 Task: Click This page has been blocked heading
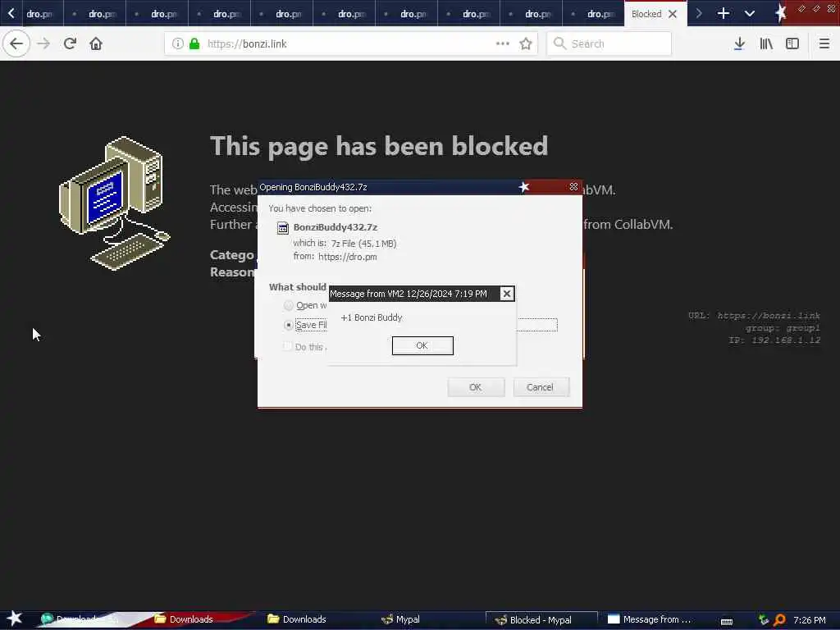coord(379,146)
